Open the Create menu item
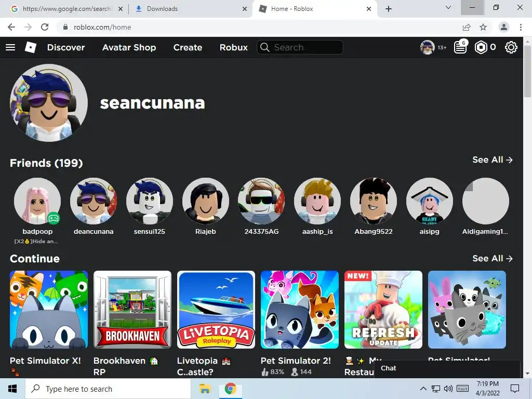Screen dimensions: 532x399 click(x=188, y=47)
